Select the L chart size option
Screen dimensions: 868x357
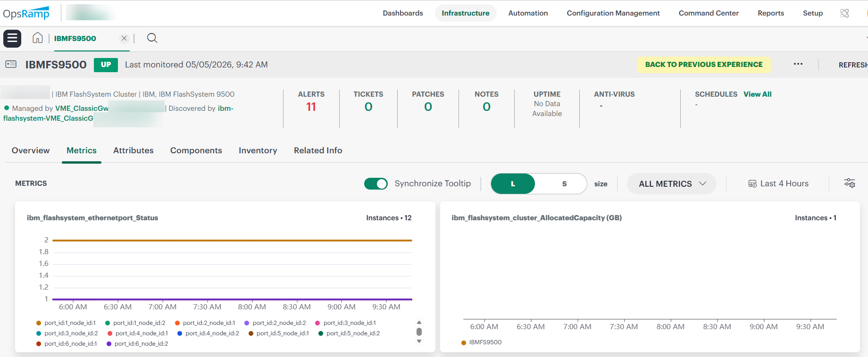click(513, 184)
